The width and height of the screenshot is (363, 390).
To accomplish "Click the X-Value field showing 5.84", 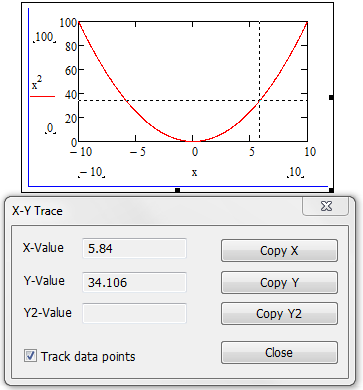I will click(x=134, y=248).
